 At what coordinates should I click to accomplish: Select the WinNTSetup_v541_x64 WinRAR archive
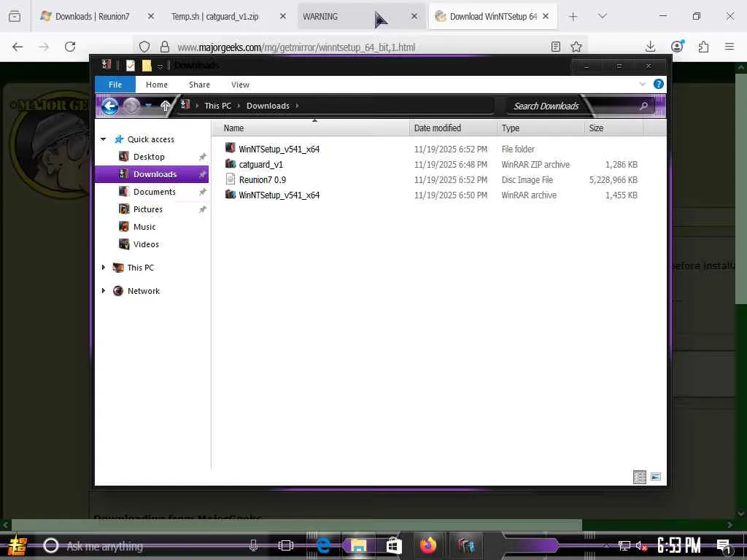pos(279,195)
